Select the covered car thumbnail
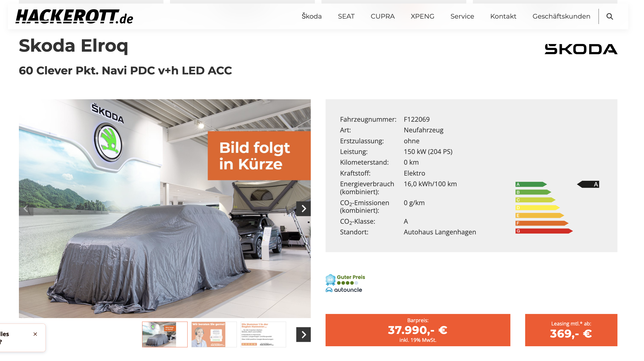The image size is (644, 361). [x=165, y=334]
